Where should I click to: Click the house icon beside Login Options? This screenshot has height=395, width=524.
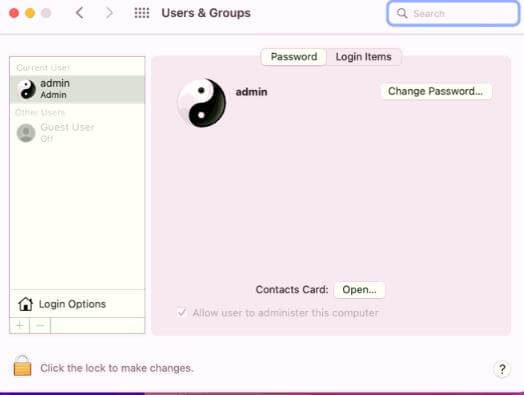[25, 304]
